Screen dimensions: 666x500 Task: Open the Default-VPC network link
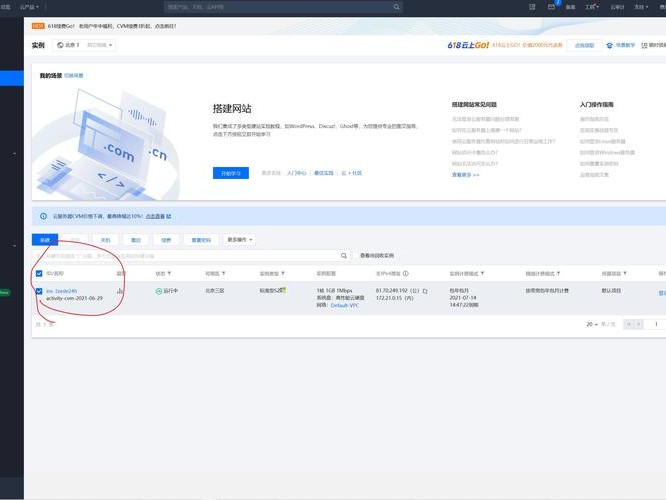point(345,305)
